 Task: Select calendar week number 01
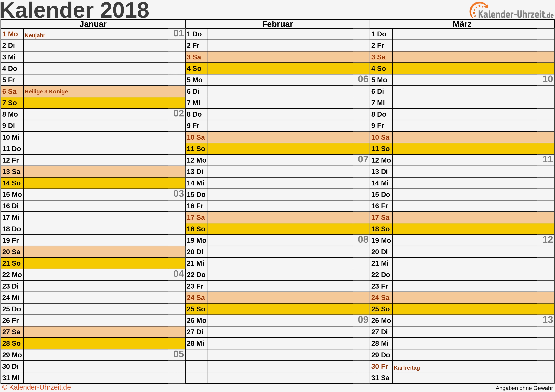[x=178, y=33]
